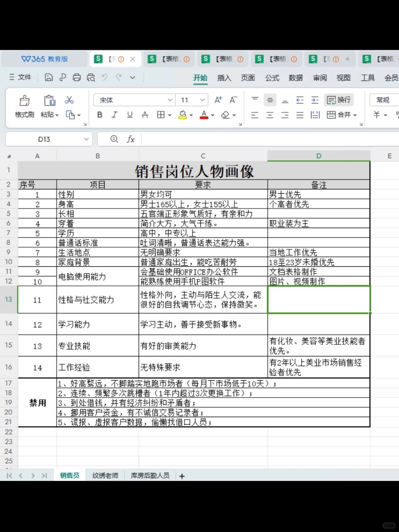
Task: Click the Distributed alignment icon
Action: coord(315,115)
